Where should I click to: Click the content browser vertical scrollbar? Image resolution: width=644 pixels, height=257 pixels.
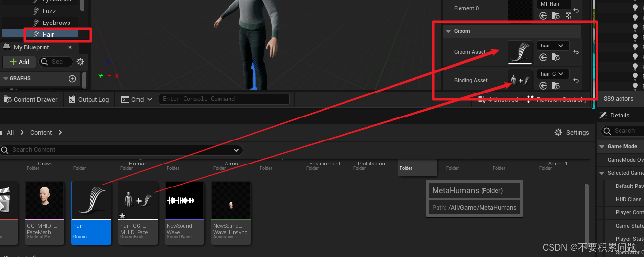pos(586,213)
